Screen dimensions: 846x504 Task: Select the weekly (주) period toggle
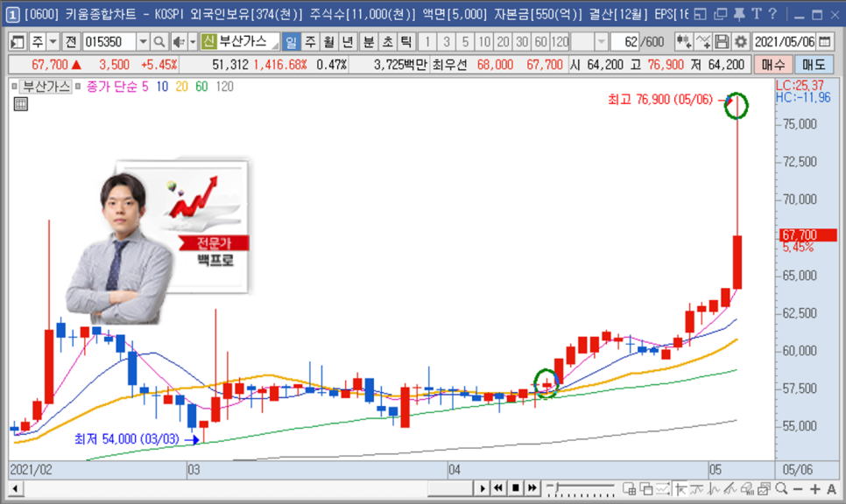tap(310, 41)
